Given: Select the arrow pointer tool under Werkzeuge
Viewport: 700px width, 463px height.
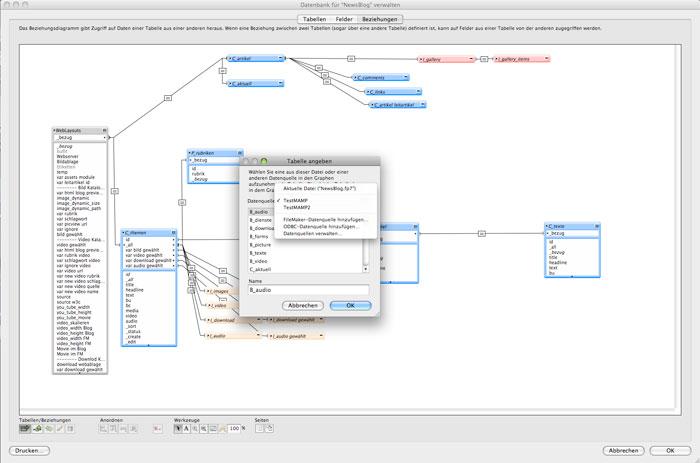Looking at the screenshot, I should 178,428.
